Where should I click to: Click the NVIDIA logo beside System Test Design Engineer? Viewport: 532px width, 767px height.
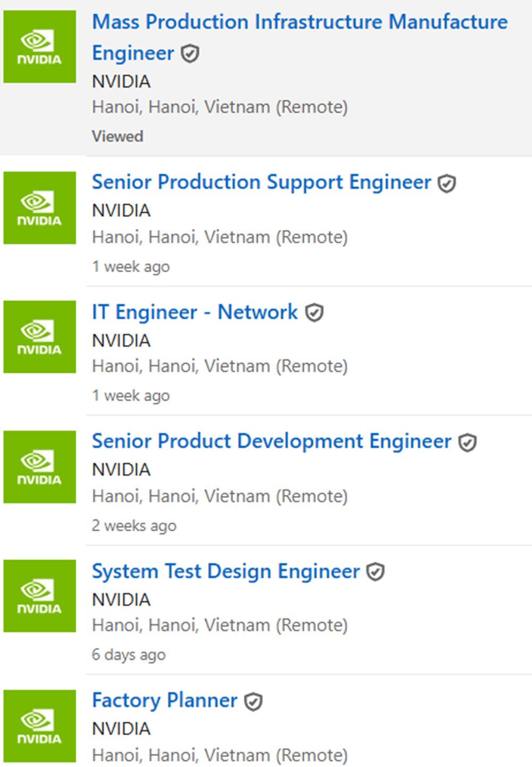tap(39, 596)
